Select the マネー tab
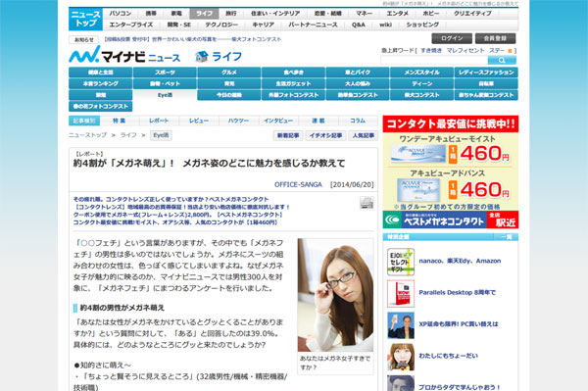This screenshot has height=391, width=588. [365, 14]
